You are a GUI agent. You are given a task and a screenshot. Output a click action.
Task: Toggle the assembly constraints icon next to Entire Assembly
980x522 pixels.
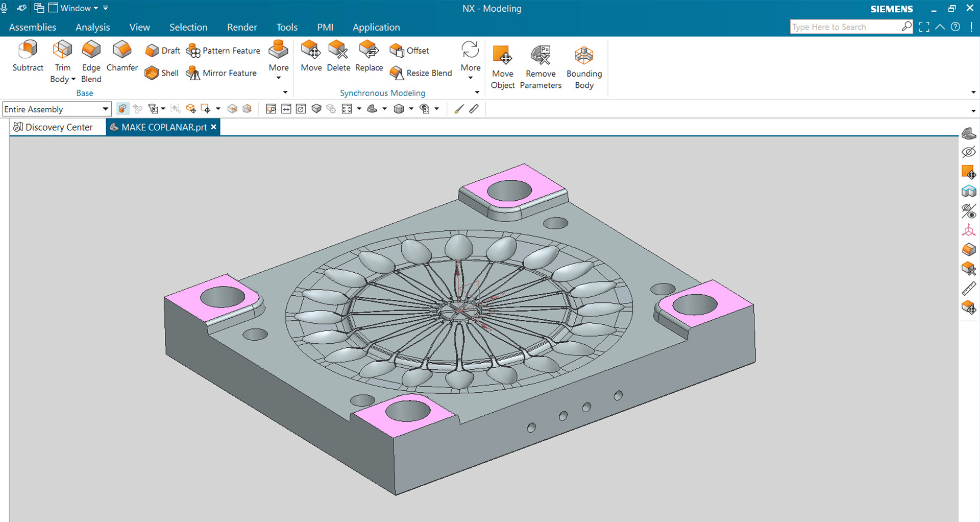[x=122, y=108]
